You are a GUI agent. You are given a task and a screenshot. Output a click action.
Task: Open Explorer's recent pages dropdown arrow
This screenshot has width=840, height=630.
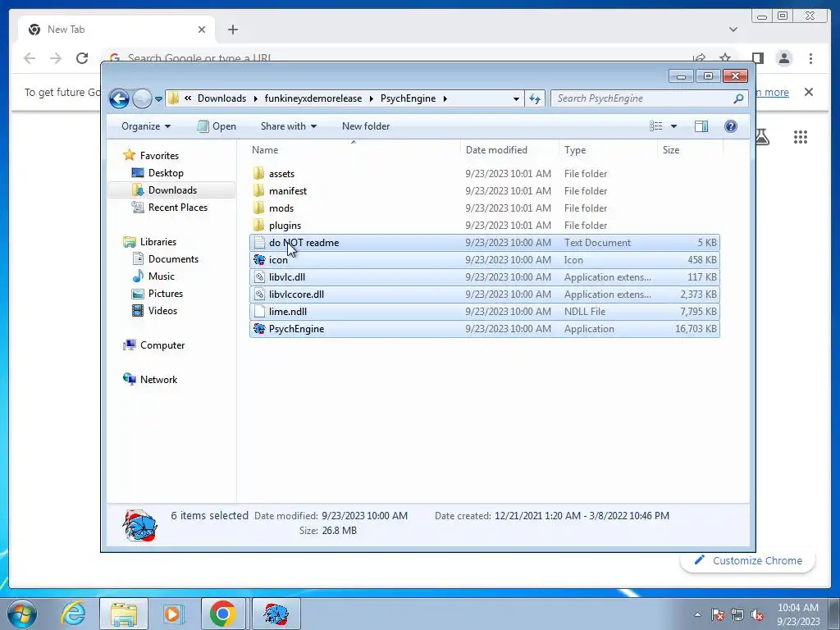click(158, 99)
